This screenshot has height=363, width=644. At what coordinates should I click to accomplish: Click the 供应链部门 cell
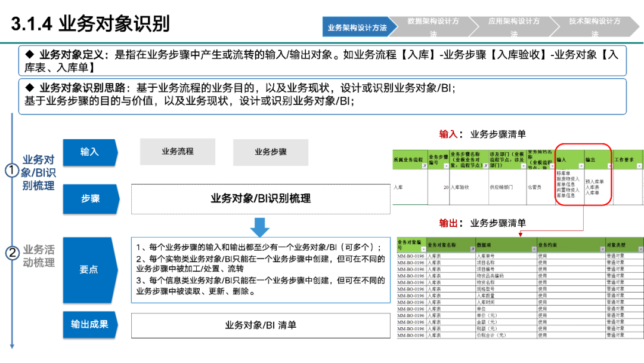coord(507,187)
